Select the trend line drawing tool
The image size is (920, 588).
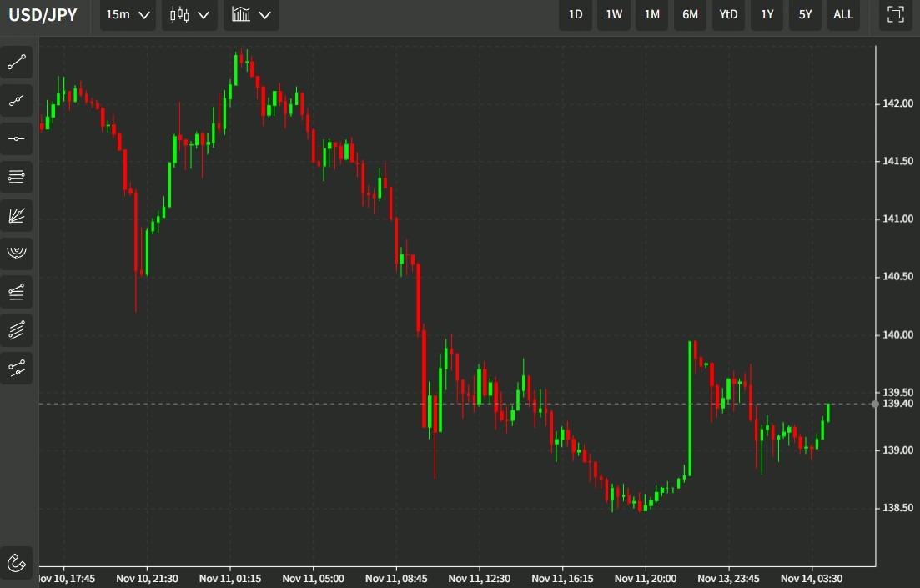click(17, 63)
